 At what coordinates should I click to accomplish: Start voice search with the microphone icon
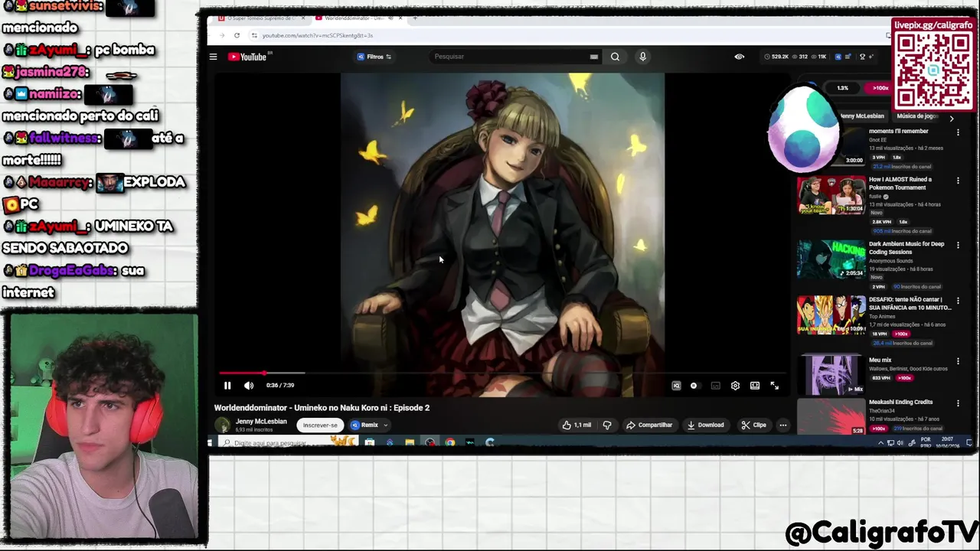tap(642, 57)
